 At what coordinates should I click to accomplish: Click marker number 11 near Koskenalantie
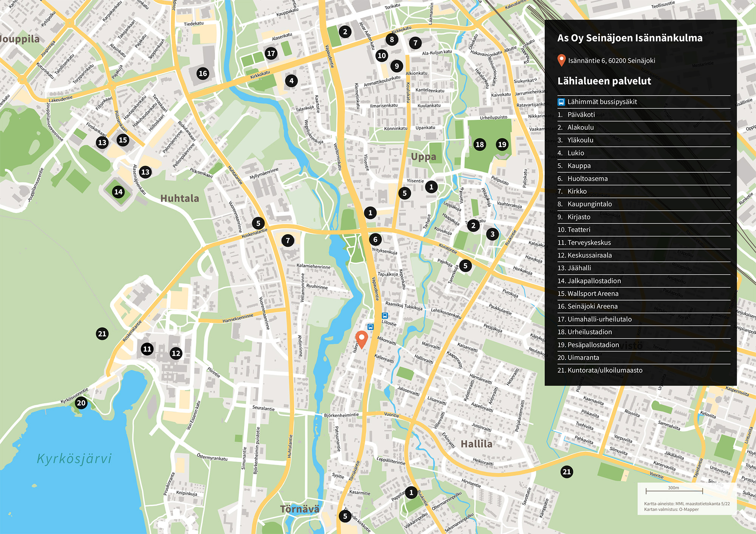(x=147, y=349)
